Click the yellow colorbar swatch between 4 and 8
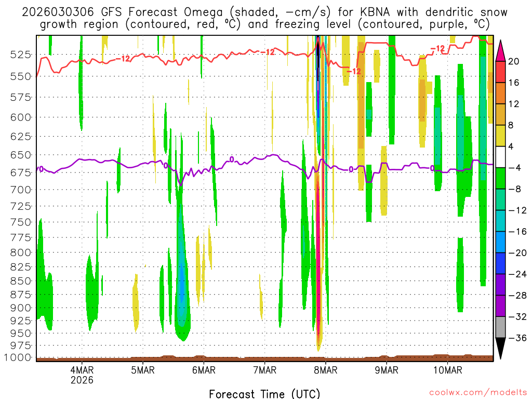 (500, 136)
